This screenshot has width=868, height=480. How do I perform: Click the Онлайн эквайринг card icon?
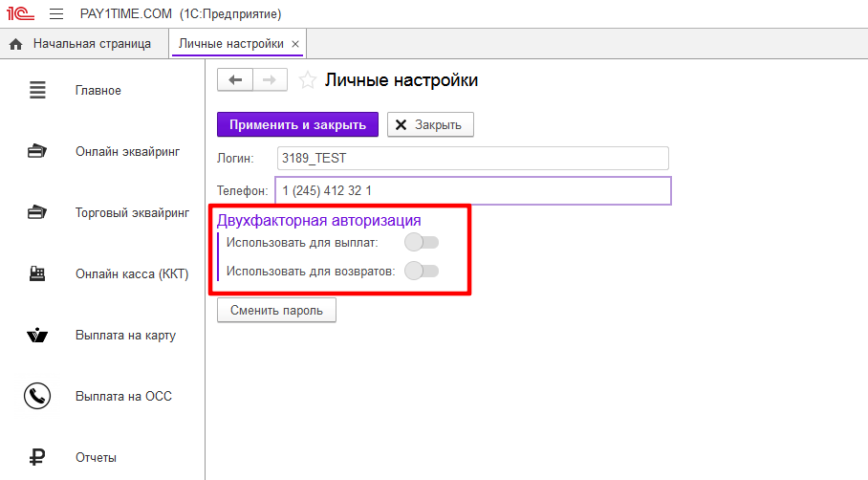click(37, 151)
